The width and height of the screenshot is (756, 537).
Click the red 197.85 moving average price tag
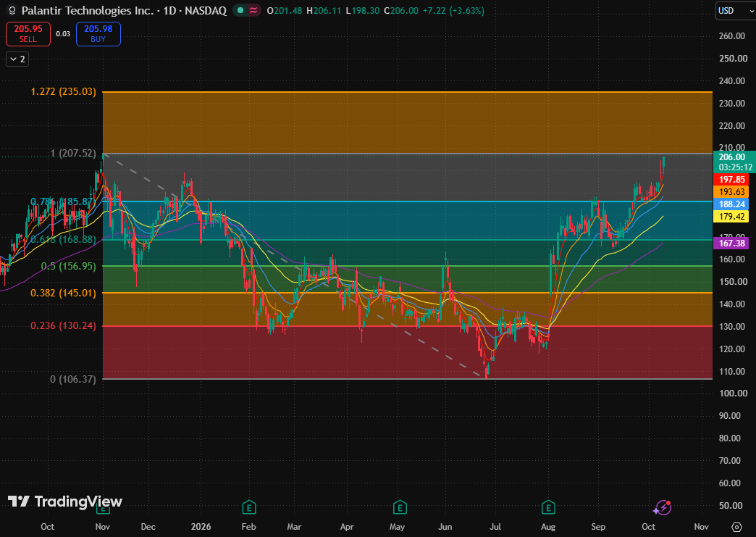point(732,180)
